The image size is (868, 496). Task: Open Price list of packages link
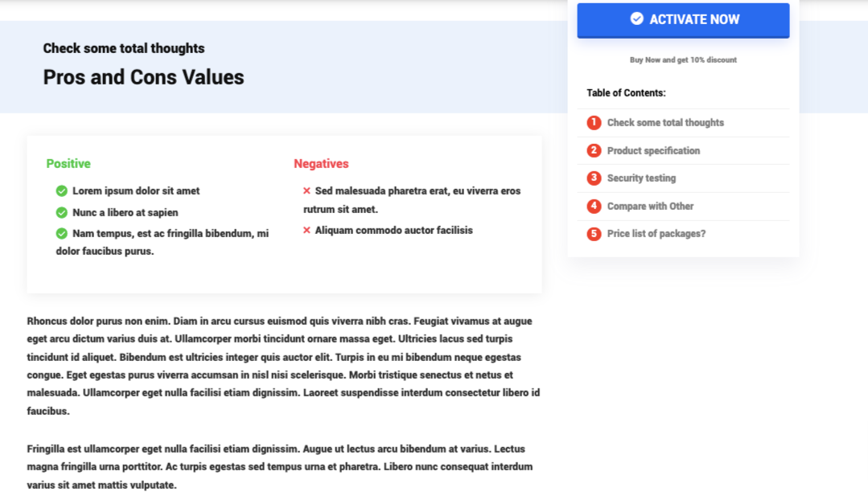coord(656,234)
